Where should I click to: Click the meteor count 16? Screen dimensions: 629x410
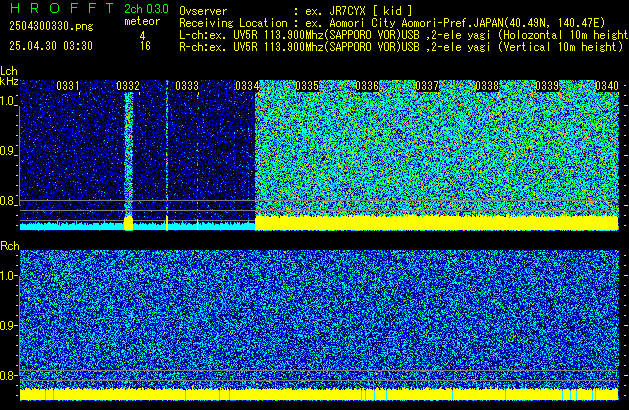[145, 46]
